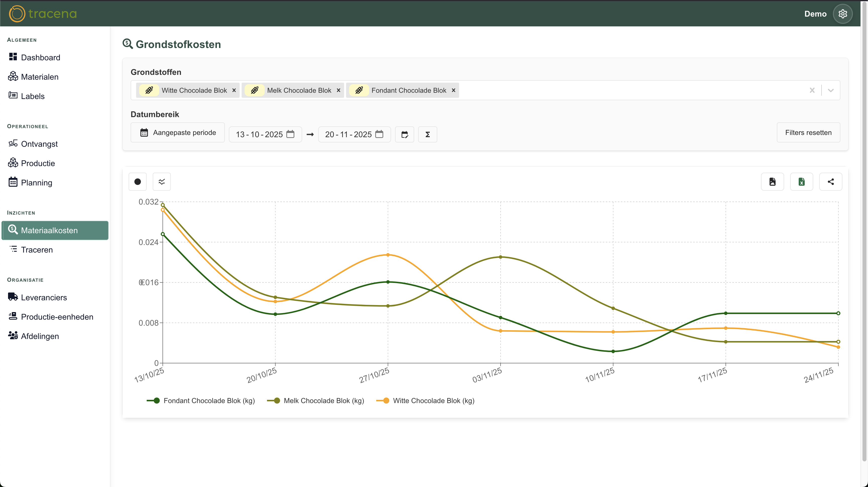Open the Traceren page

(37, 250)
